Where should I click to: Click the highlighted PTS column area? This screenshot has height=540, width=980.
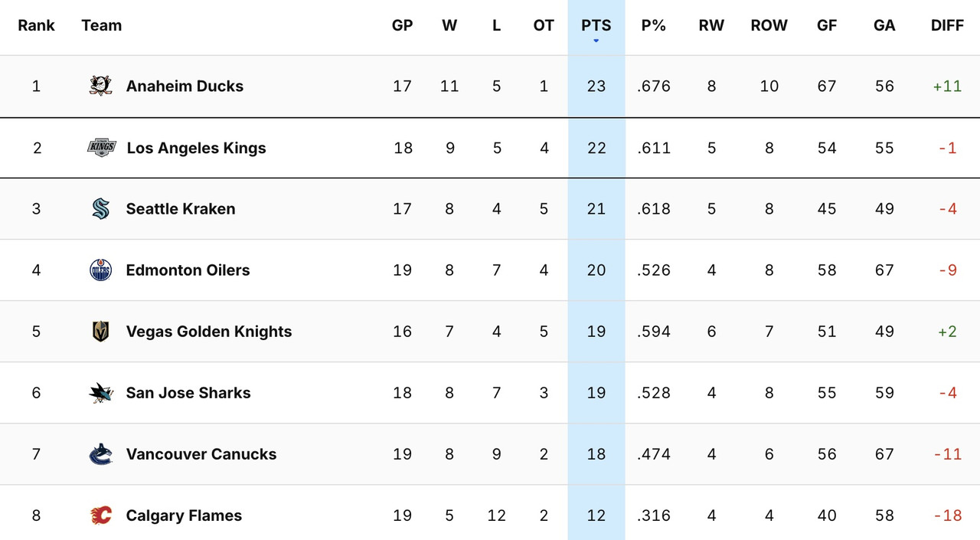(596, 268)
